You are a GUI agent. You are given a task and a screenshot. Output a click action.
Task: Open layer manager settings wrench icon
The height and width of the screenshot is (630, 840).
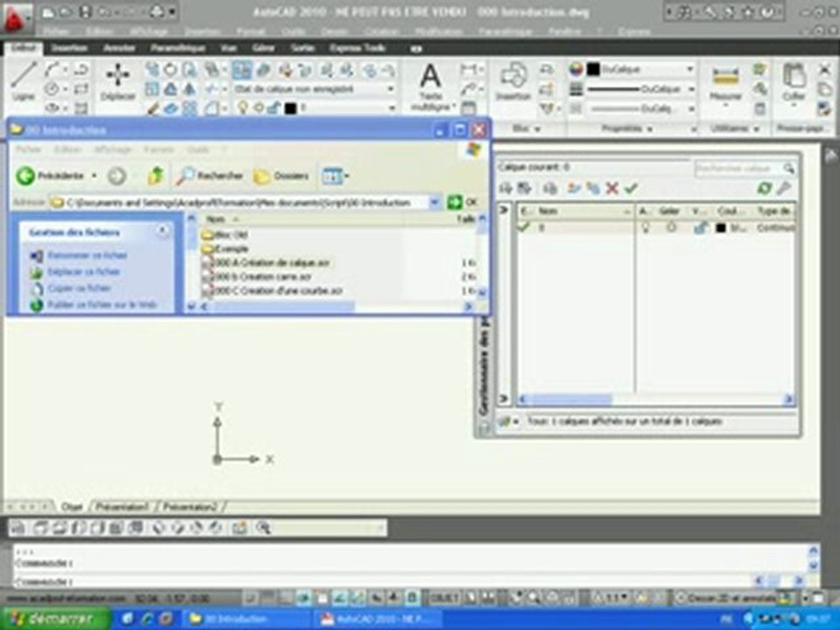pos(784,188)
